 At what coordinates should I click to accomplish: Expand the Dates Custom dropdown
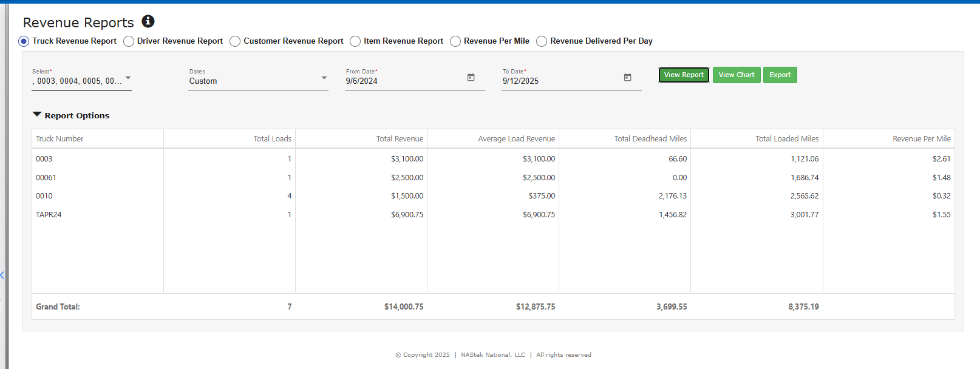click(x=258, y=81)
